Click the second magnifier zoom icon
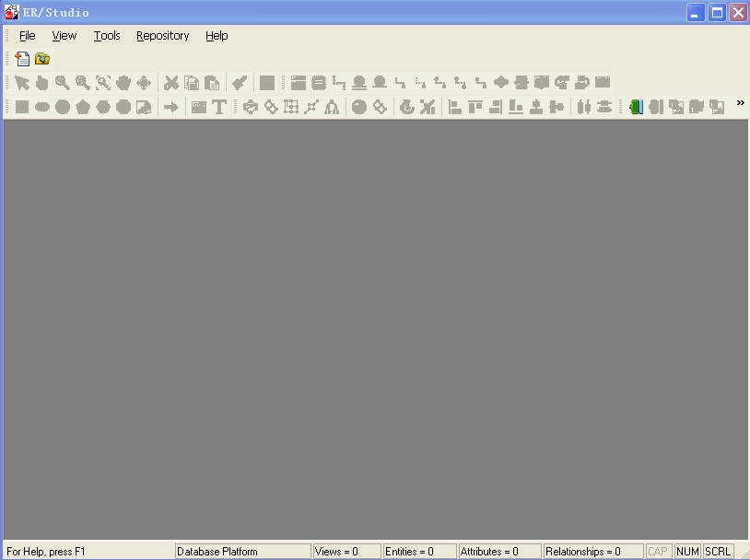The image size is (750, 560). (x=83, y=83)
